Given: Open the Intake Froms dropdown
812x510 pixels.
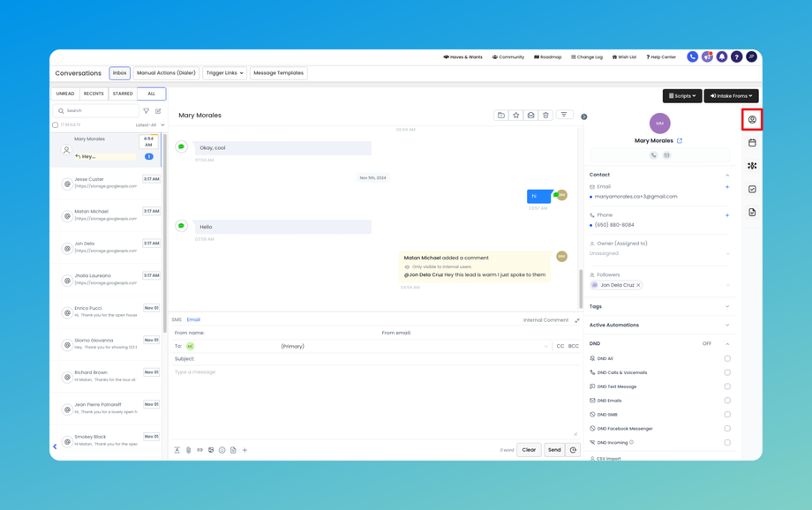Looking at the screenshot, I should (x=731, y=96).
